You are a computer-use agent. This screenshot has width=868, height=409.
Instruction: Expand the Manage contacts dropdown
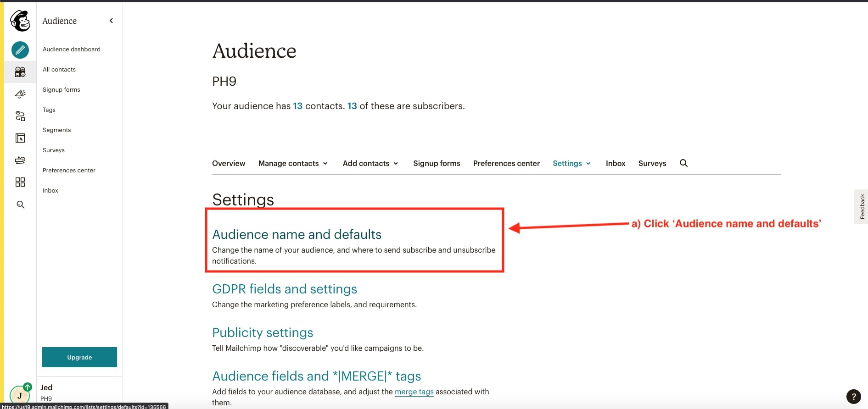point(293,163)
